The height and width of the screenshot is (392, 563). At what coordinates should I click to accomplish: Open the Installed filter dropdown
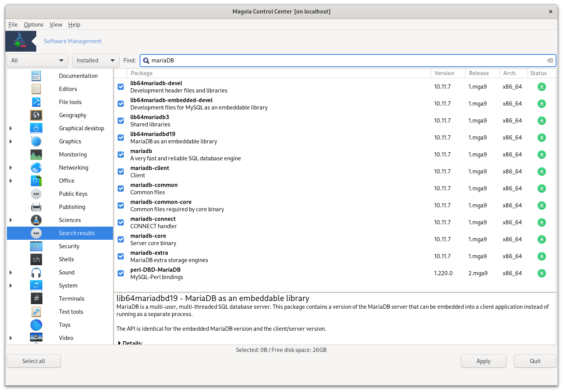[96, 61]
